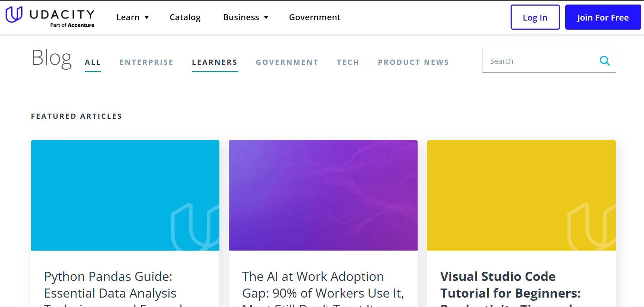
Task: Switch to the Learners blog tab
Action: pyautogui.click(x=215, y=62)
